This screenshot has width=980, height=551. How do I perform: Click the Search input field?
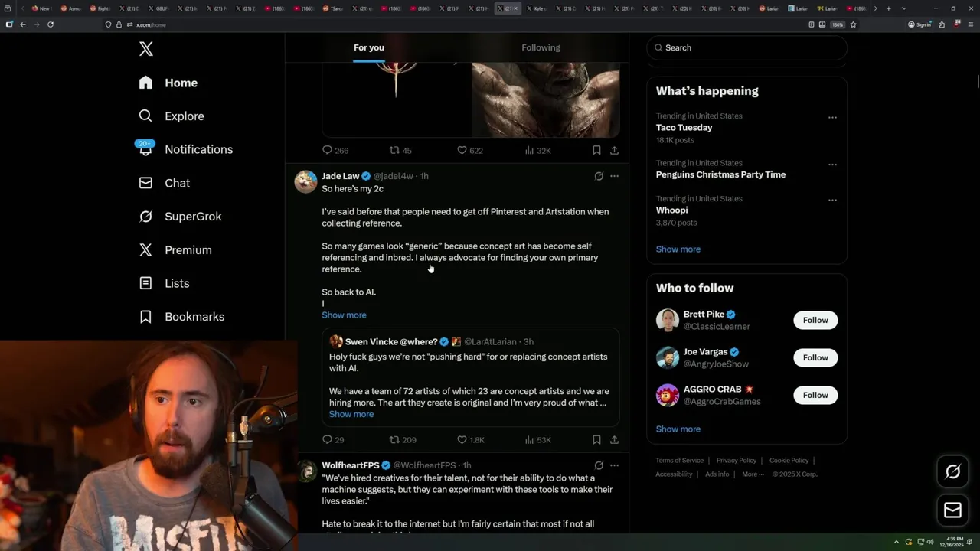[x=746, y=47]
